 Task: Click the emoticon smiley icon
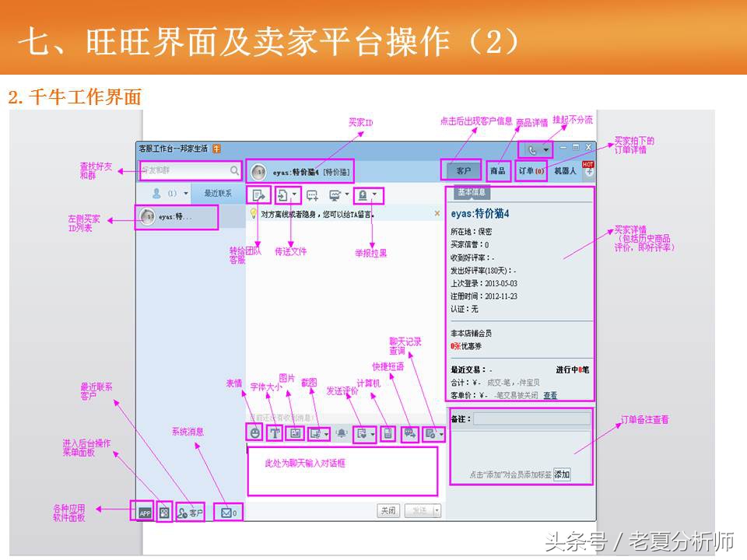coord(254,433)
